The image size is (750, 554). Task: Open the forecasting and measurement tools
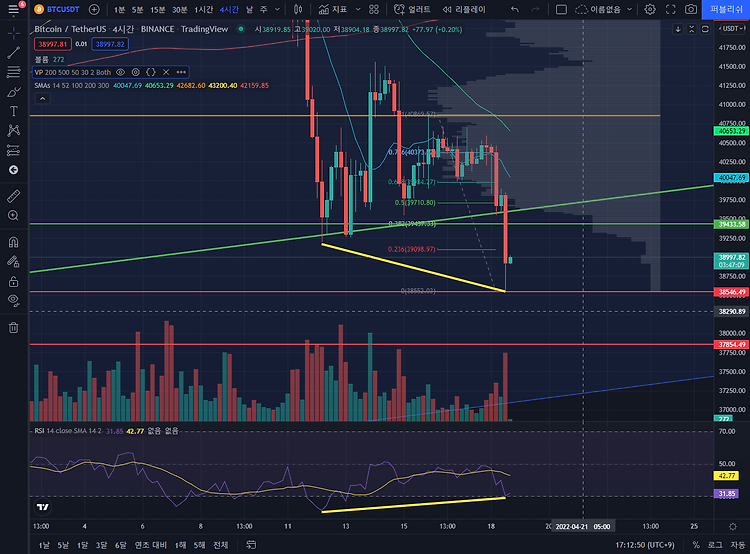13,150
